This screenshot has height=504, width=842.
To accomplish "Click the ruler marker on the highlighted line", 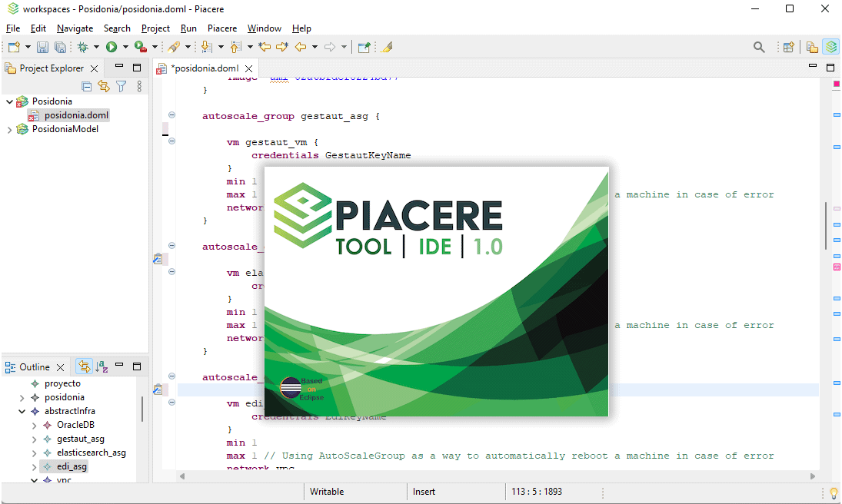I will pos(158,390).
